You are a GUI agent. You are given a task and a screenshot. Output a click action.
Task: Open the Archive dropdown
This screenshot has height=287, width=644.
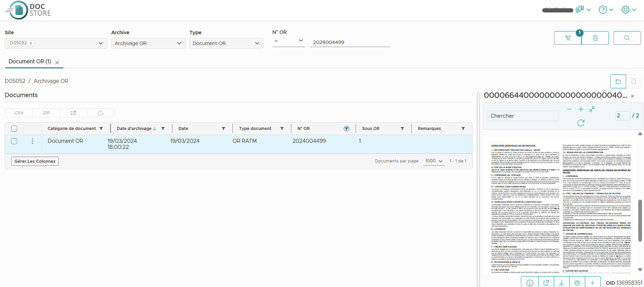(x=148, y=43)
